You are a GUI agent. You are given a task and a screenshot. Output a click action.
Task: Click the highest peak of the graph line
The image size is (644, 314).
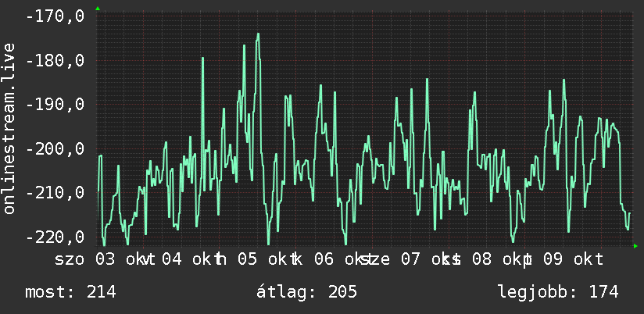coord(258,34)
